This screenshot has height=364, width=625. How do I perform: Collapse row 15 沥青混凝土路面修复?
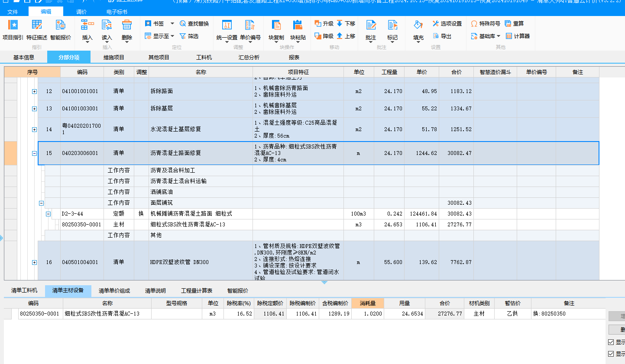pos(34,153)
